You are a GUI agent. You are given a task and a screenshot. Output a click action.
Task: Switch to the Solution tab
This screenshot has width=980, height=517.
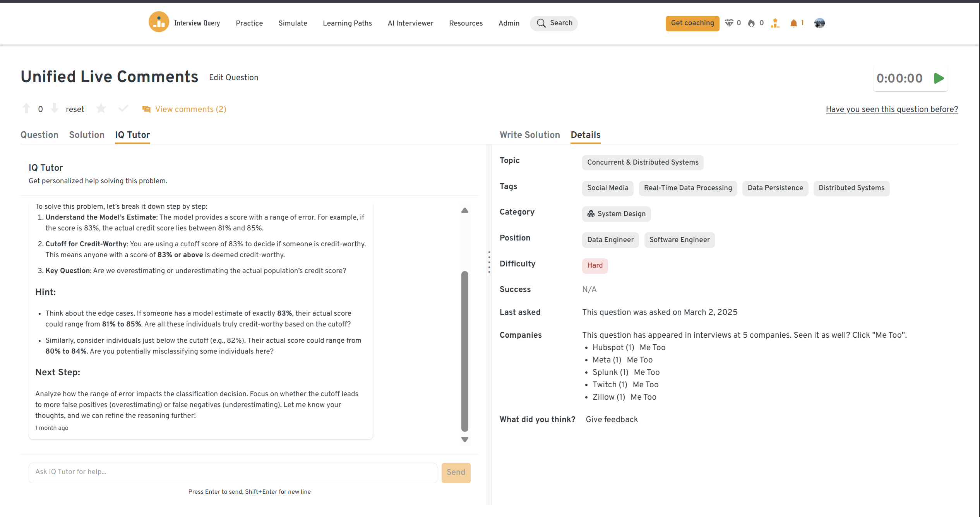point(87,135)
